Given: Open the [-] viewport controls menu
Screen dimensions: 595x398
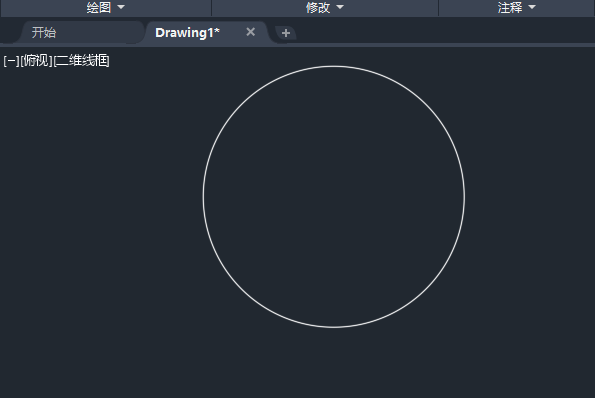Looking at the screenshot, I should click(11, 61).
